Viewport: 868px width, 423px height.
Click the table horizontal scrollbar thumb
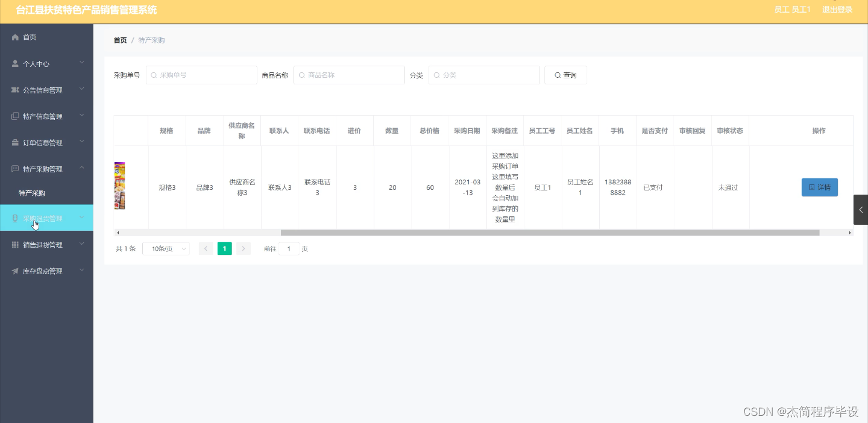click(550, 233)
